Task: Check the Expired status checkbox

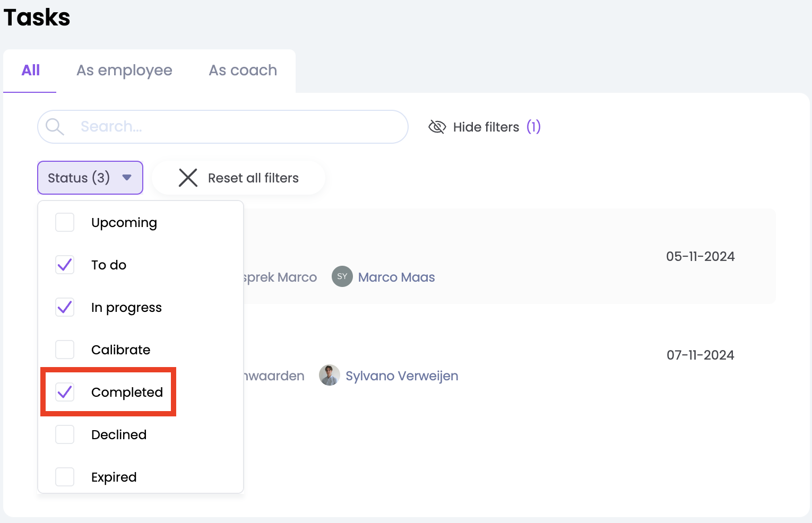Action: tap(65, 477)
